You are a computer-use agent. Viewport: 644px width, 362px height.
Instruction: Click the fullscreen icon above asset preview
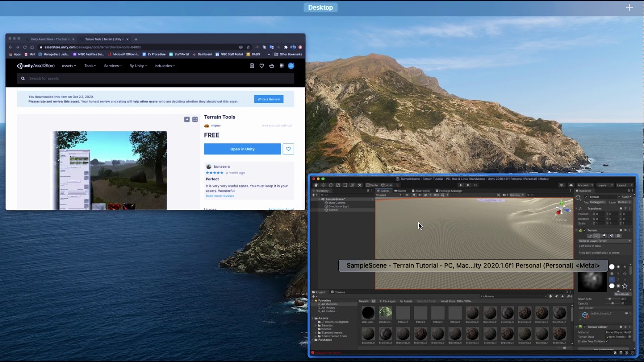click(195, 119)
